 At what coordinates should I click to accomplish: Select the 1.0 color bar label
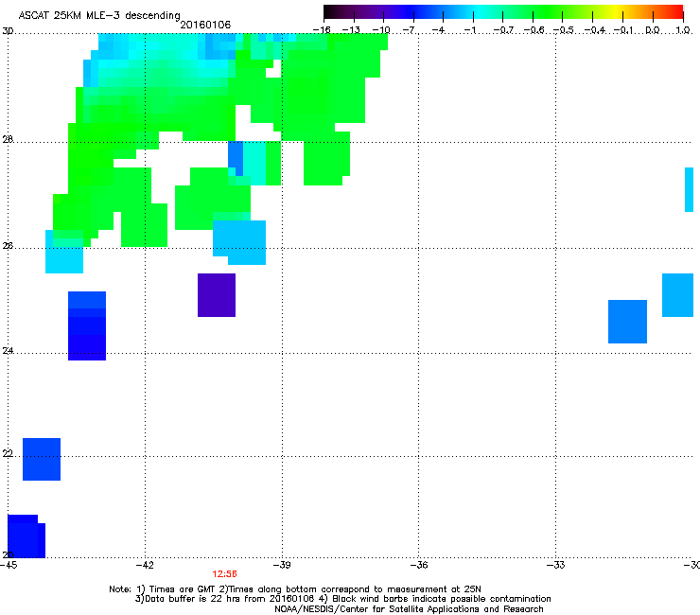coord(683,30)
